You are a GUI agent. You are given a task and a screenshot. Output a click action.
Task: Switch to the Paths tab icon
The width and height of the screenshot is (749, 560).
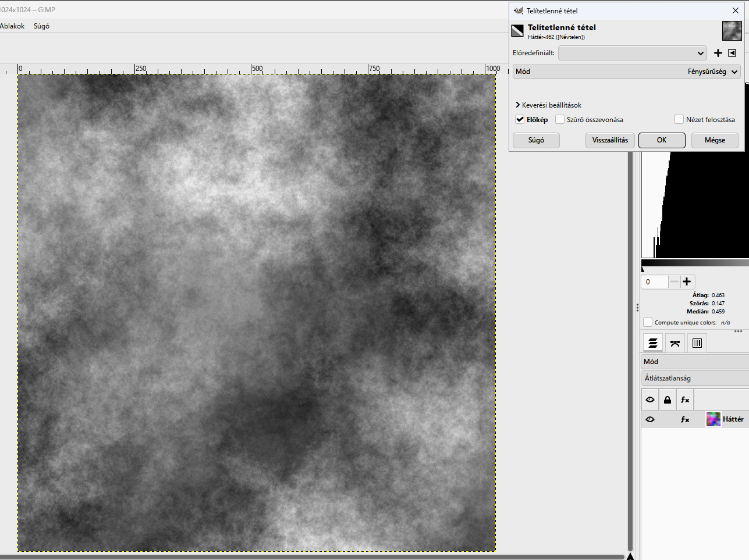(675, 343)
